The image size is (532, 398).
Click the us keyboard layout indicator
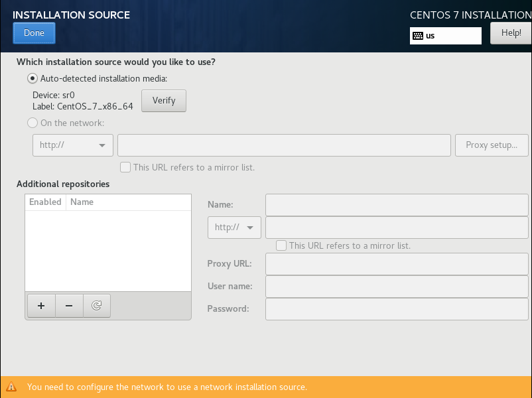446,36
